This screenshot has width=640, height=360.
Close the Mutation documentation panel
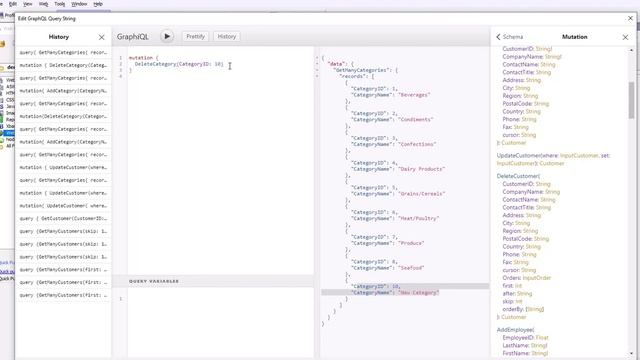point(625,37)
